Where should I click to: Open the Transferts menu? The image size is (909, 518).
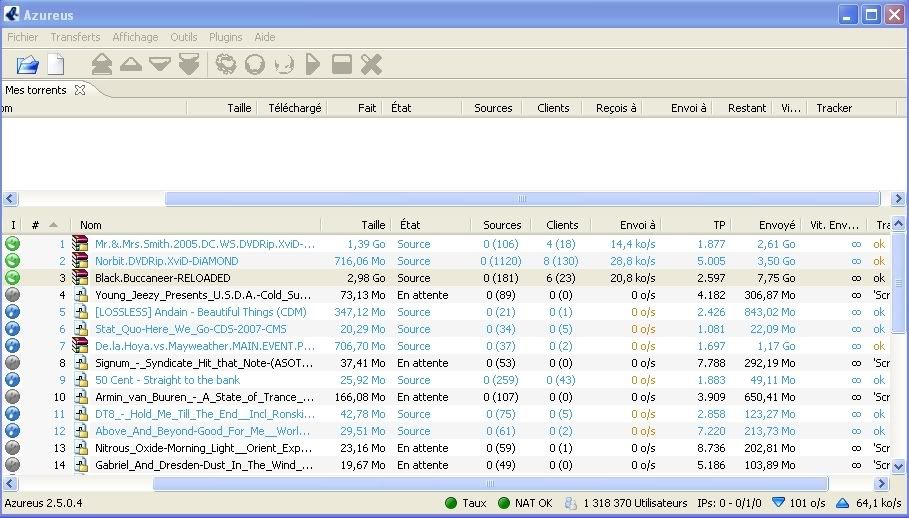tap(75, 37)
